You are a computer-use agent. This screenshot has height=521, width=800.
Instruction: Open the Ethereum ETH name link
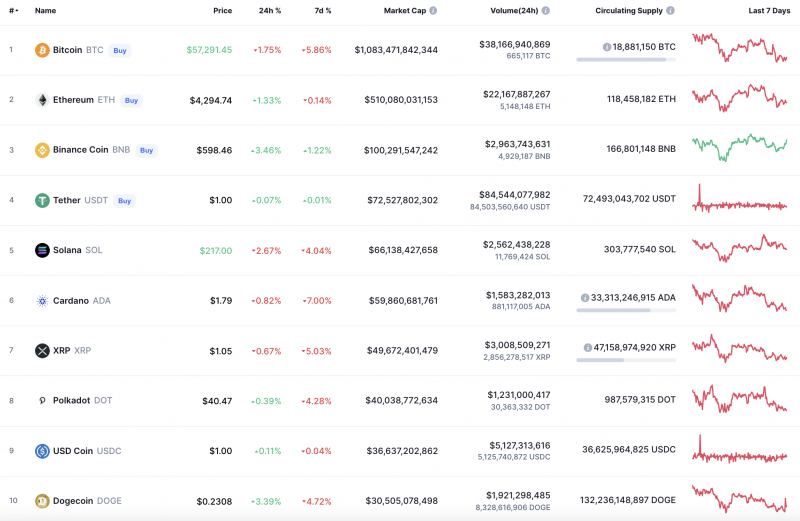(84, 100)
